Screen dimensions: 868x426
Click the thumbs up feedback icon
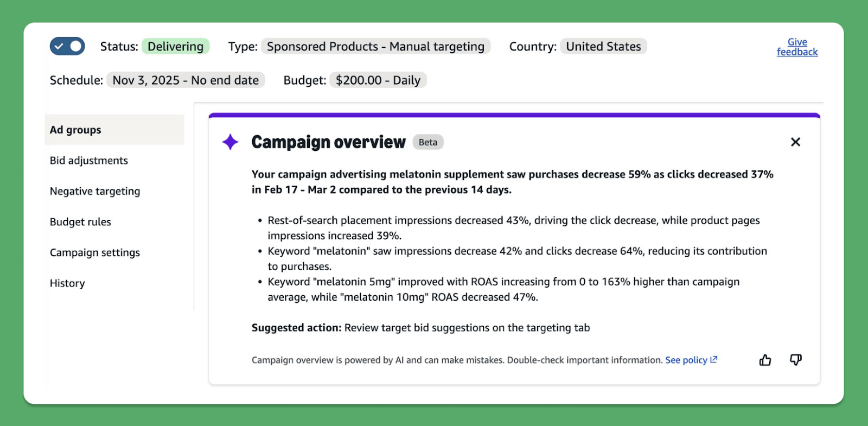[x=765, y=360]
